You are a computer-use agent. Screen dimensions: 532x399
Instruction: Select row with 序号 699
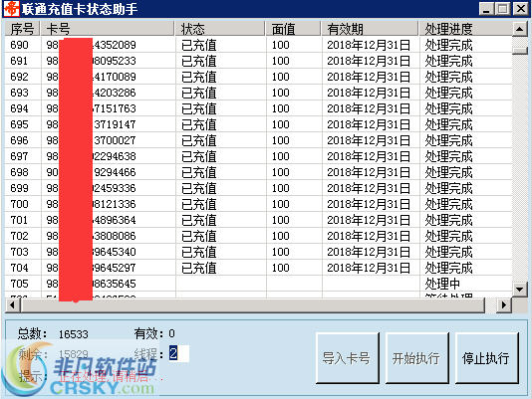tap(258, 188)
